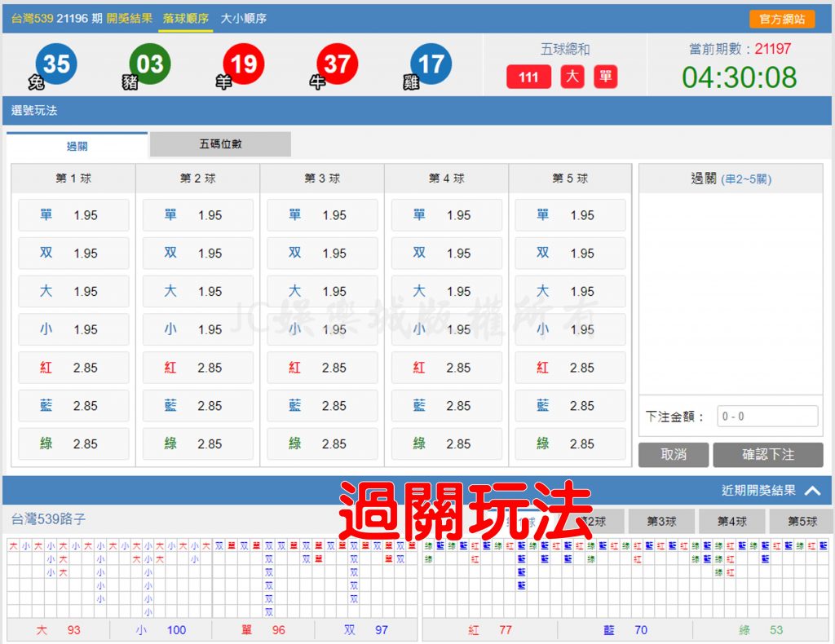Select 綠 2.85 for 第3球

point(322,444)
